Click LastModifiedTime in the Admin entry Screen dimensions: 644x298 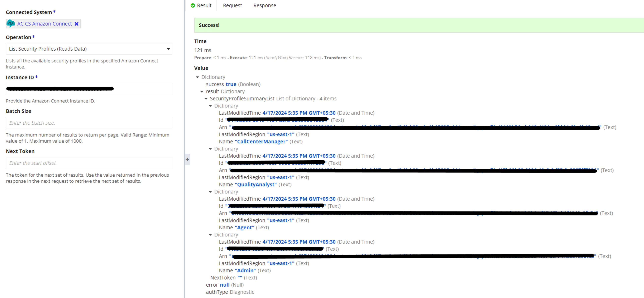coord(297,242)
